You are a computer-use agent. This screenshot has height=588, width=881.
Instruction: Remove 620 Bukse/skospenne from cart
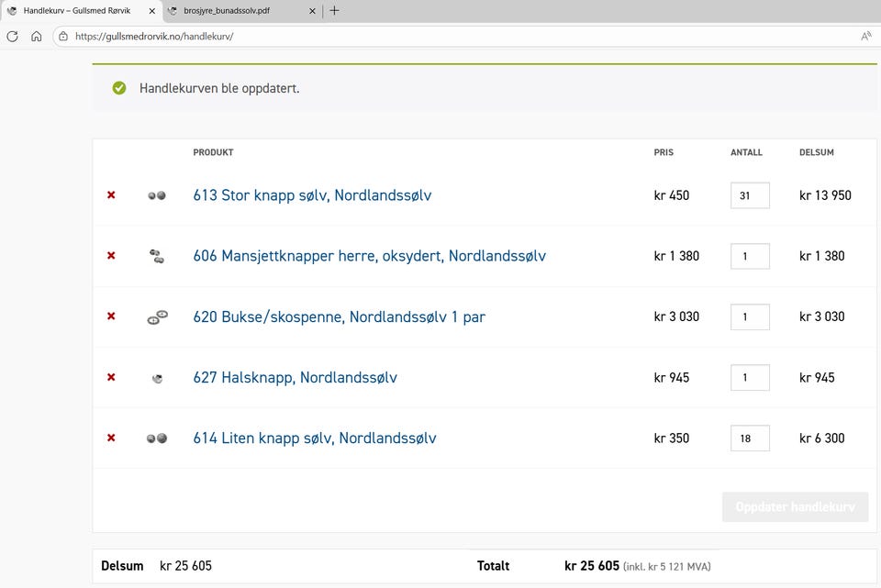[x=111, y=316]
